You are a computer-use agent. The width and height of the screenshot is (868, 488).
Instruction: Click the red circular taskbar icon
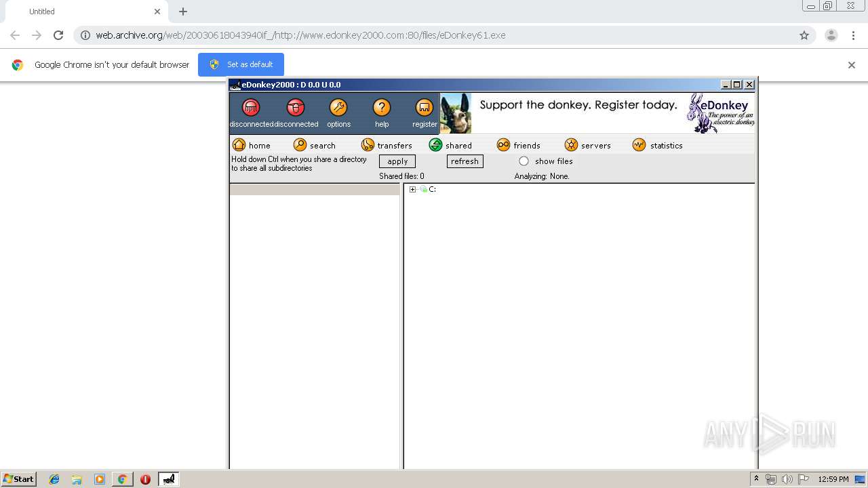pyautogui.click(x=145, y=479)
